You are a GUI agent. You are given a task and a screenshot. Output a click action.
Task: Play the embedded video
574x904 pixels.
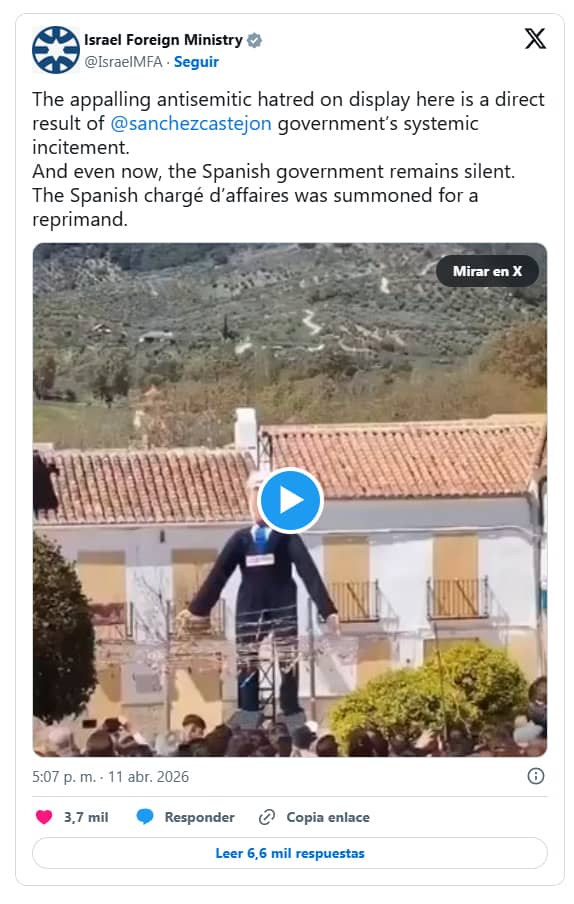(290, 500)
